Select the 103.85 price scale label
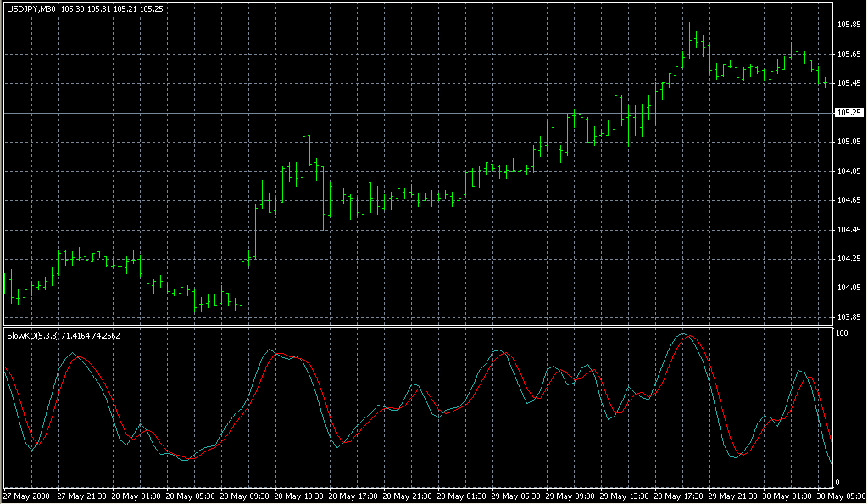This screenshot has height=504, width=868. point(849,317)
